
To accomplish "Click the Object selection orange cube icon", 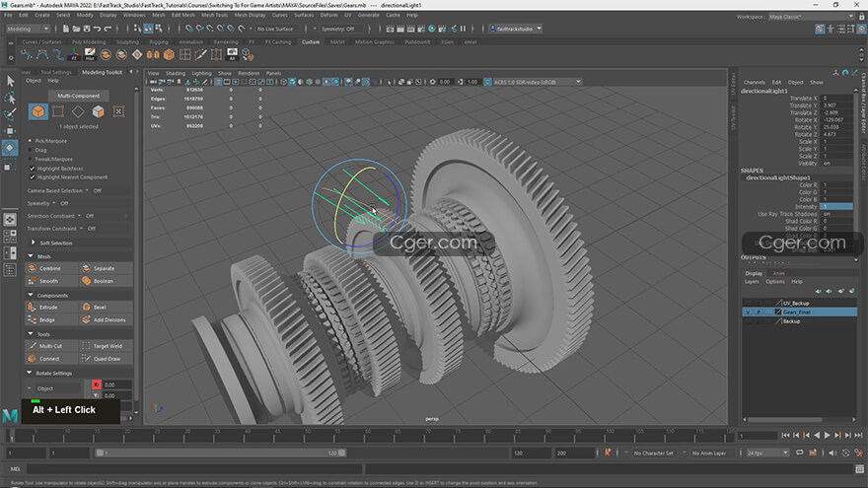I will (37, 111).
